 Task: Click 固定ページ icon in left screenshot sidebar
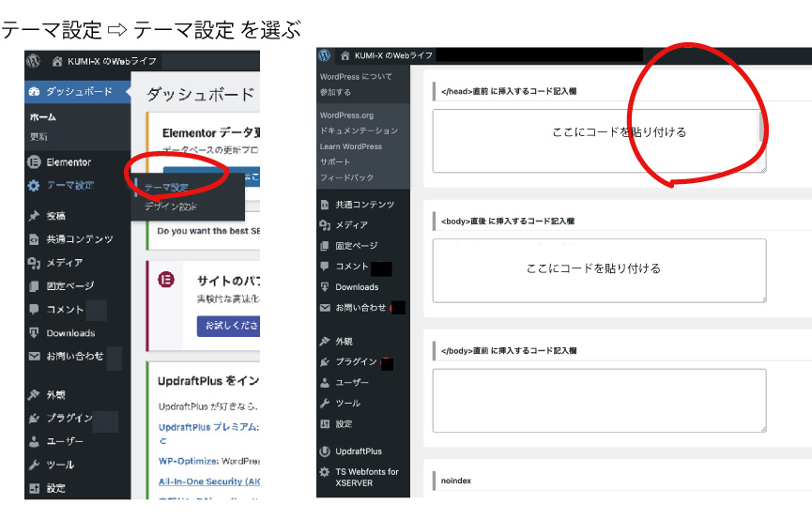pos(34,286)
